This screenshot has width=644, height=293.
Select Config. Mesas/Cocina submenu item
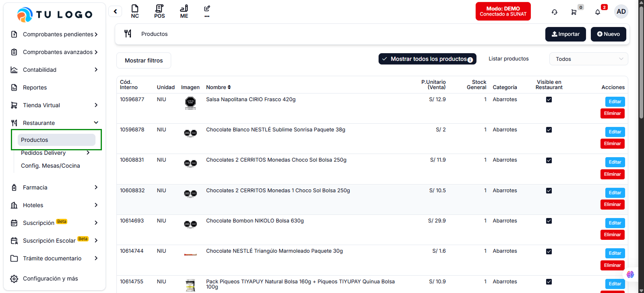50,166
